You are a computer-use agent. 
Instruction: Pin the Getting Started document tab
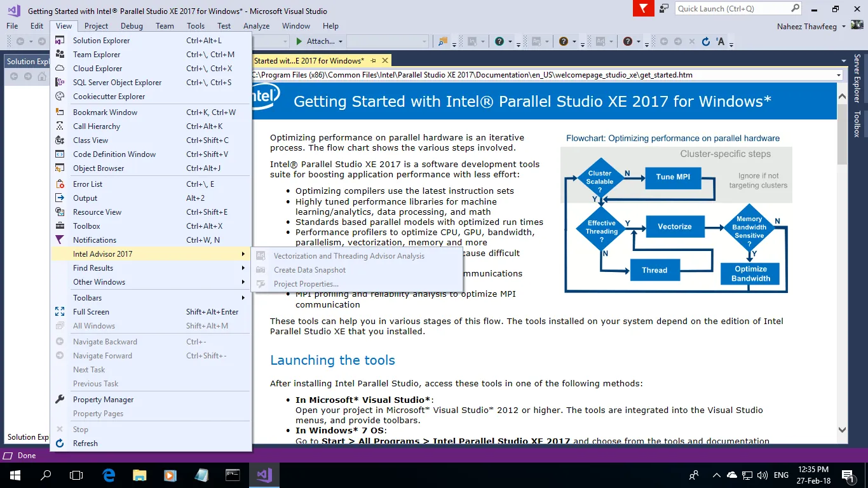374,60
